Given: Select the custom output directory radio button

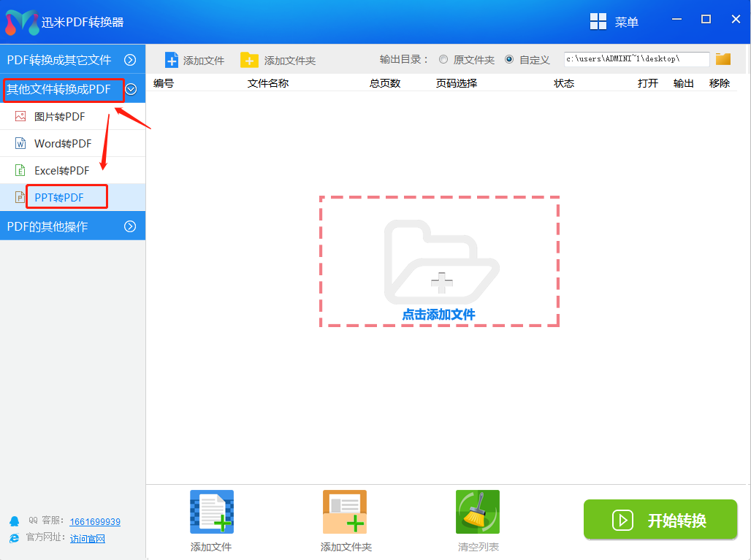Looking at the screenshot, I should coord(509,60).
